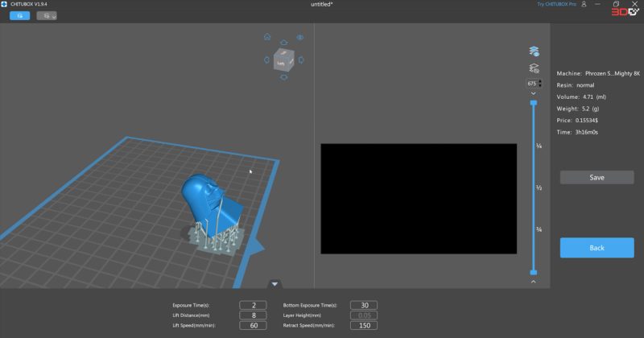
Task: Toggle single layer preview icon
Action: click(533, 68)
